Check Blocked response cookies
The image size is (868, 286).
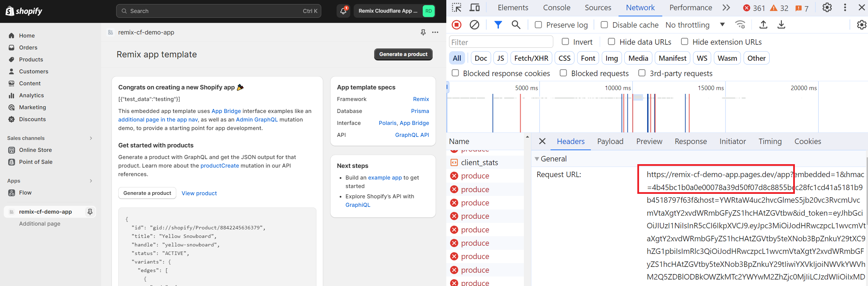455,73
